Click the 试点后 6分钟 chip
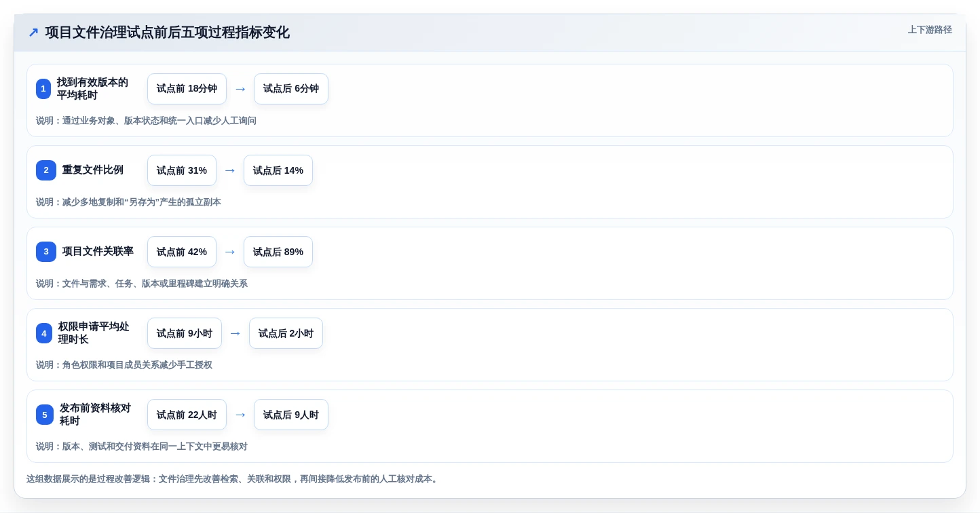Image resolution: width=980 pixels, height=513 pixels. click(x=291, y=89)
